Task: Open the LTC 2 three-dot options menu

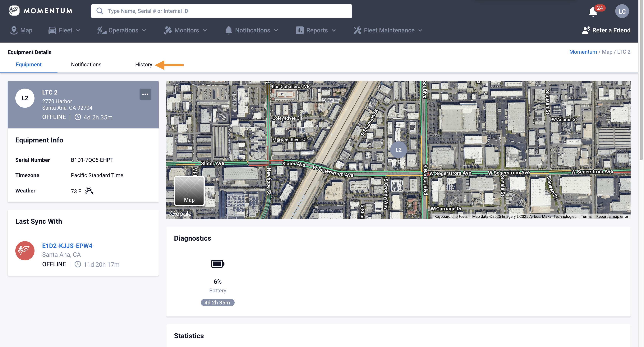Action: click(x=145, y=94)
